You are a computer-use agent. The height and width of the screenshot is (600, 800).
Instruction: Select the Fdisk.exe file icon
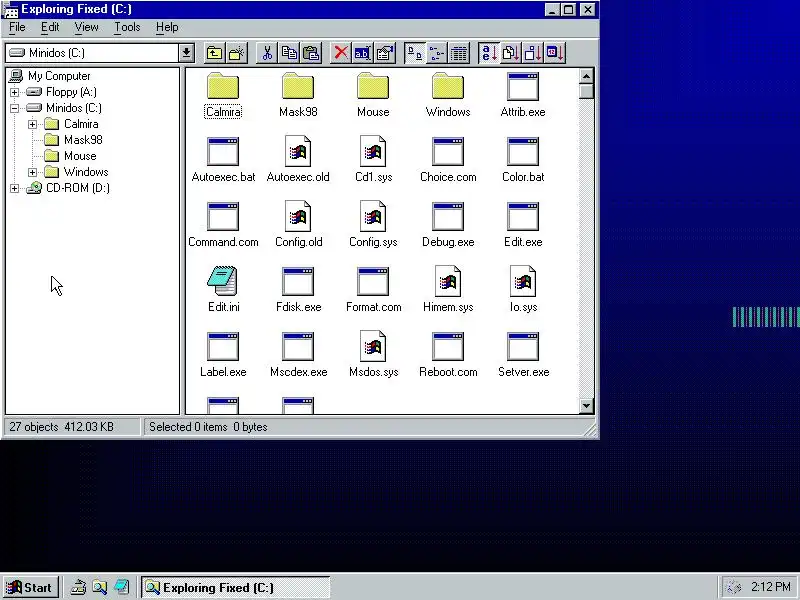(x=298, y=282)
